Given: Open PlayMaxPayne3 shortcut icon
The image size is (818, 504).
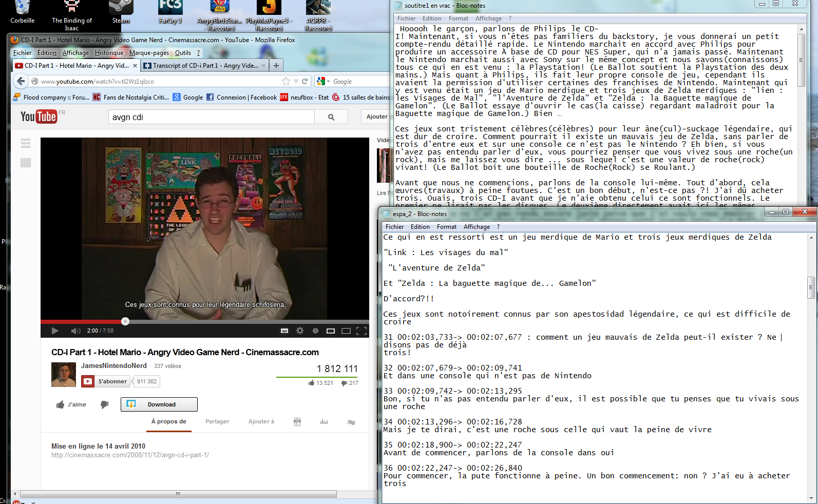Looking at the screenshot, I should (x=269, y=15).
